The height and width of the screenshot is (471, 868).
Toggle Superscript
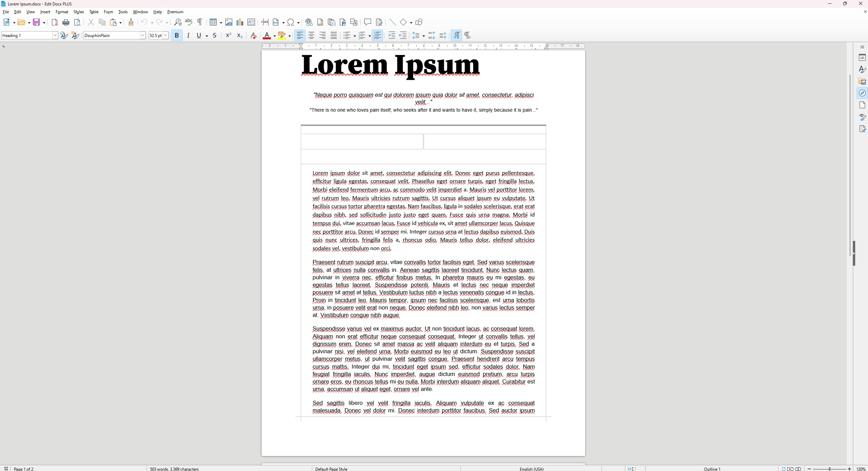tap(228, 36)
